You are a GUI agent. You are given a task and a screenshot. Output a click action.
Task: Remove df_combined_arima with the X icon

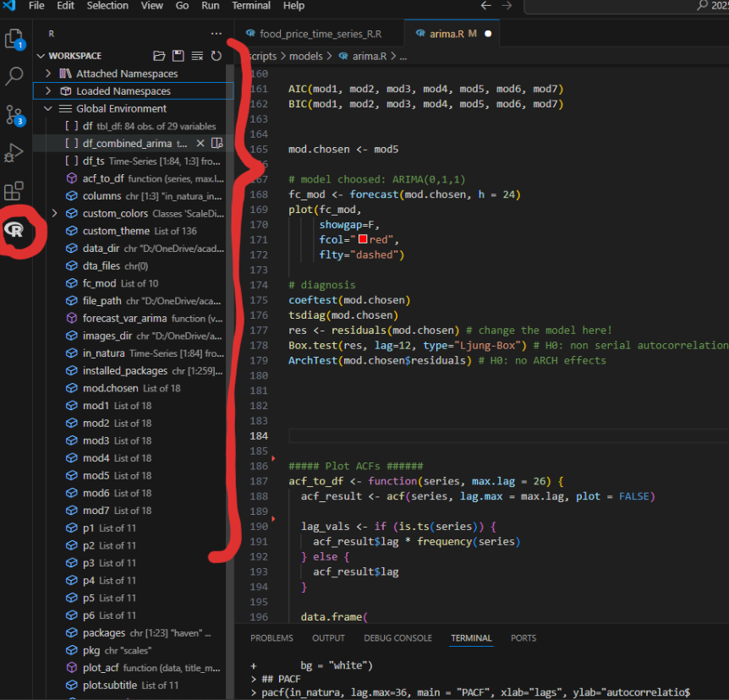coord(200,143)
